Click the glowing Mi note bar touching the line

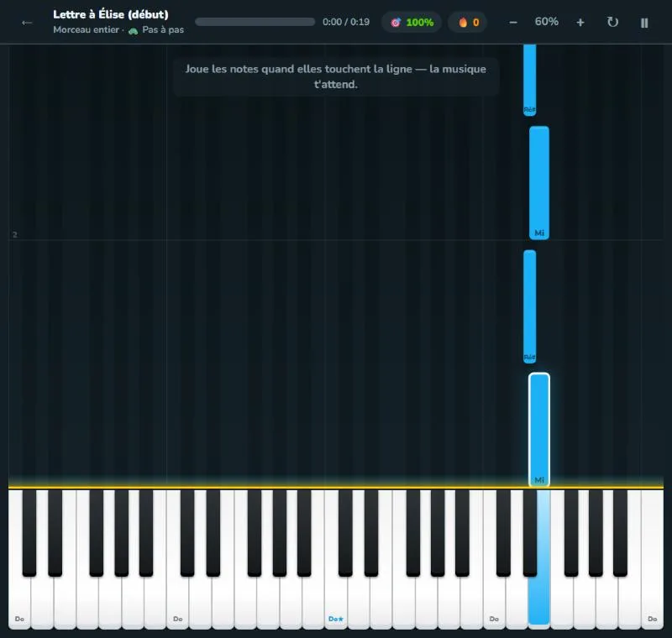pos(539,430)
